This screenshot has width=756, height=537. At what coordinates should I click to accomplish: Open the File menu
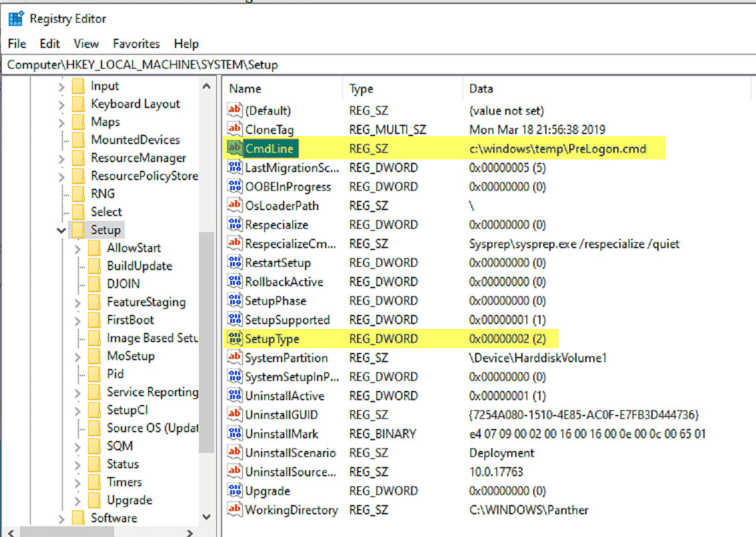17,44
